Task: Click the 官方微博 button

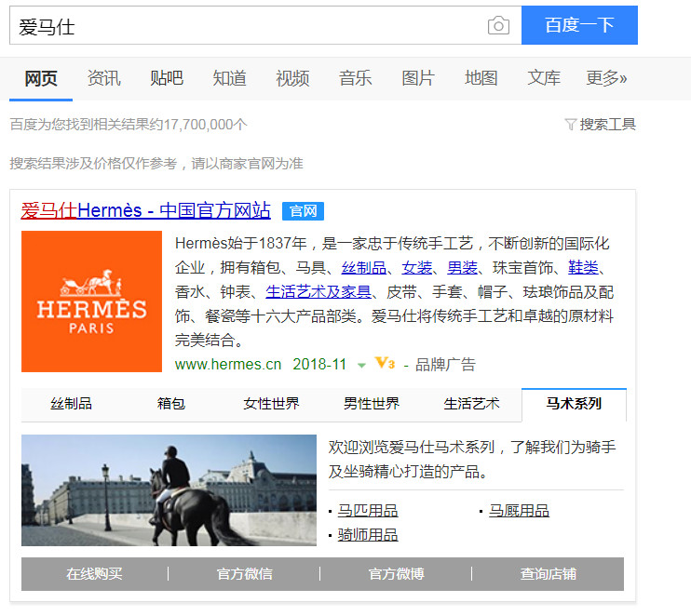Action: tap(396, 574)
